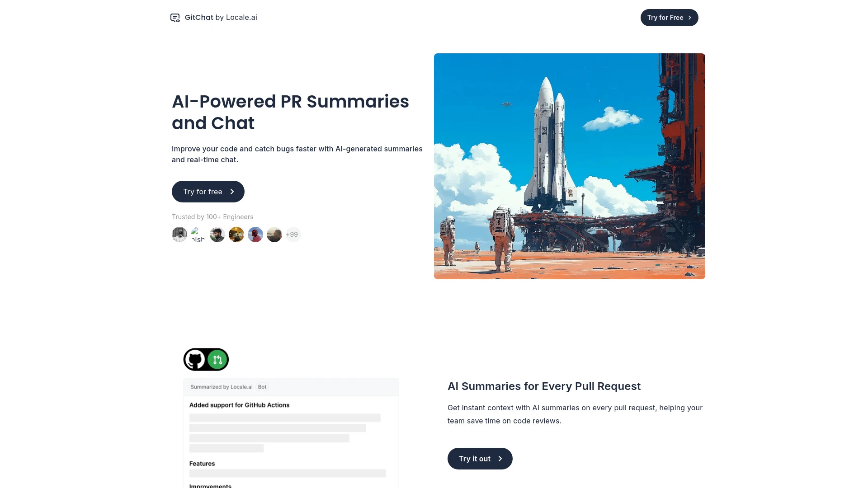Screen dimensions: 868x488
Task: Click the Added support for GitHub Actions link
Action: coord(239,404)
